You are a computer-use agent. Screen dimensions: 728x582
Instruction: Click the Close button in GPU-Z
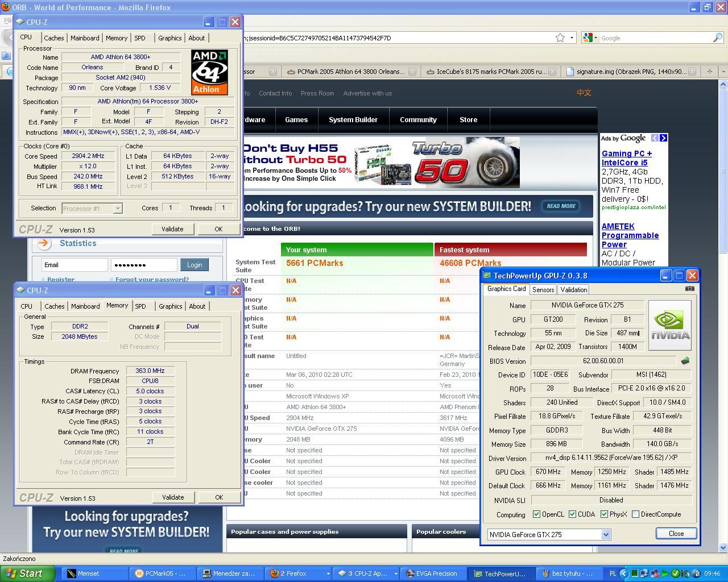point(676,534)
